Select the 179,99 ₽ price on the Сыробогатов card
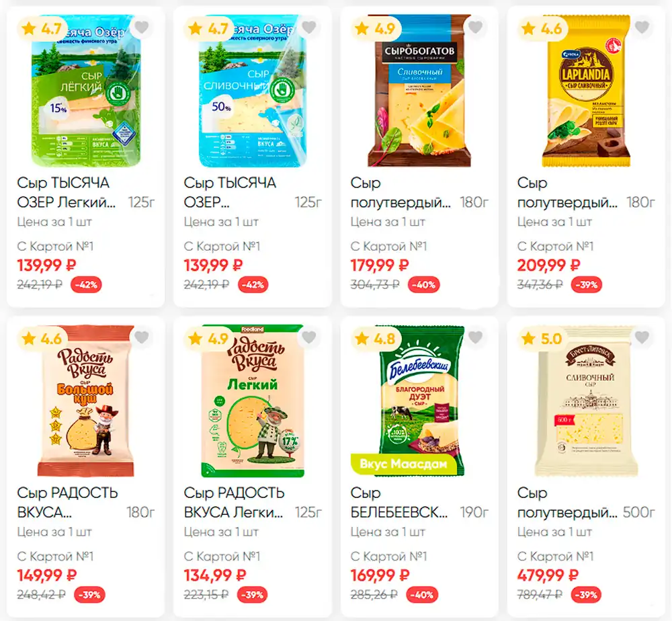 pyautogui.click(x=380, y=265)
